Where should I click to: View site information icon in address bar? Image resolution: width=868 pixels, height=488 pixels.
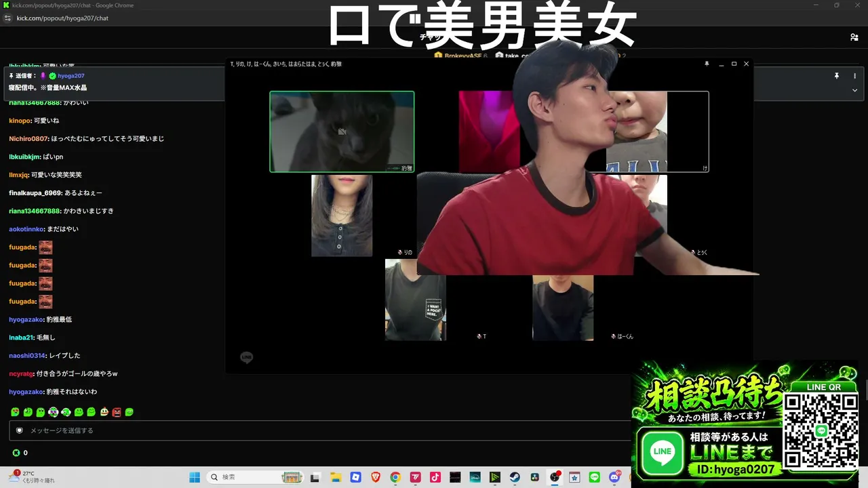click(x=7, y=18)
